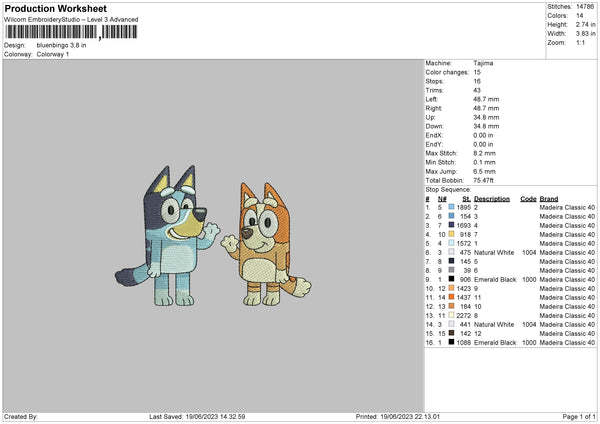The image size is (600, 424).
Task: Select the Emerald Black swatch with 906 stitches
Action: tap(451, 279)
